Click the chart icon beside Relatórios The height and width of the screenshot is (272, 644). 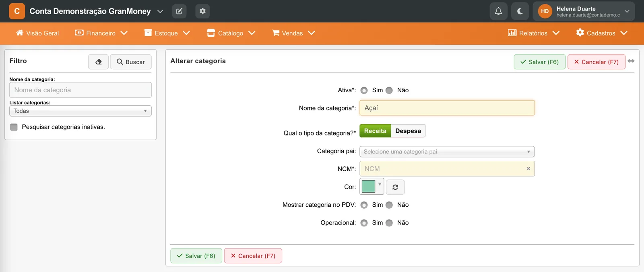pyautogui.click(x=512, y=33)
